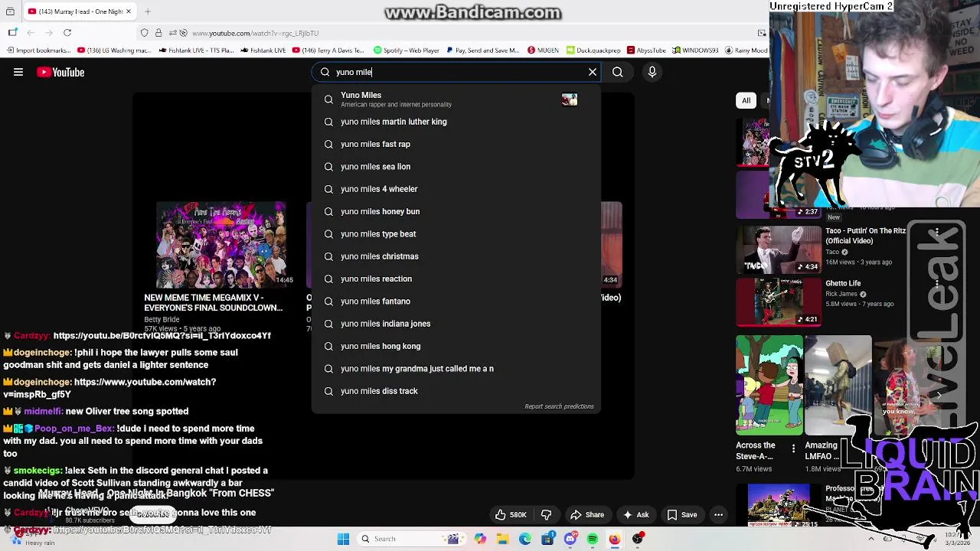Open 'Spotify – Web Player' bookmark
The width and height of the screenshot is (980, 551).
[406, 51]
